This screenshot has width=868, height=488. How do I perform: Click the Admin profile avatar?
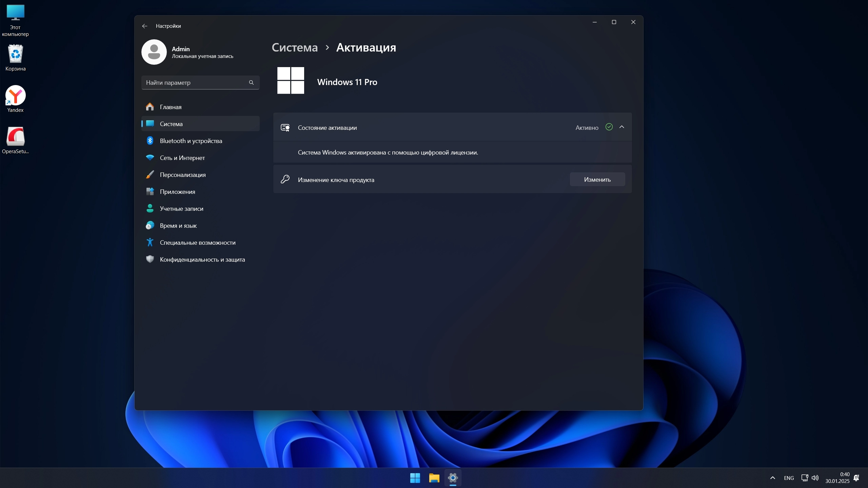pyautogui.click(x=154, y=52)
